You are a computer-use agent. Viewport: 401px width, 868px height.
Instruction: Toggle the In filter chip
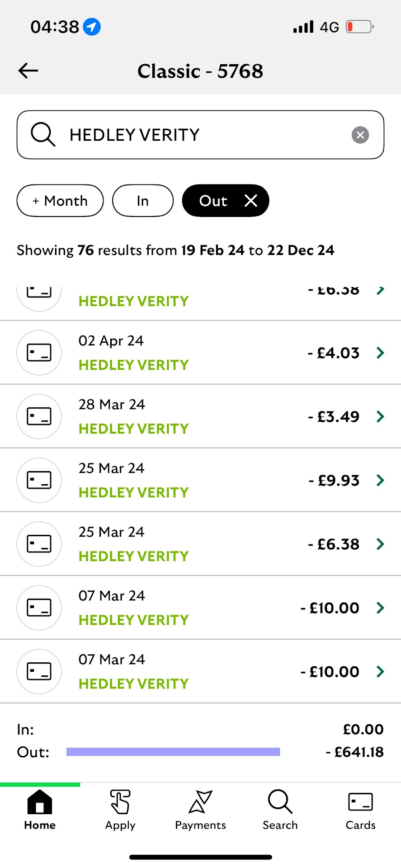point(142,201)
